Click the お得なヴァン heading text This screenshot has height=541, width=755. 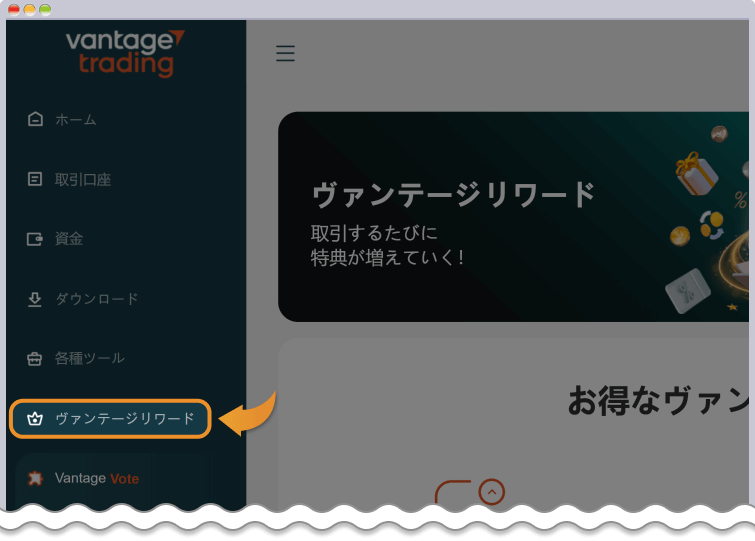pos(659,400)
